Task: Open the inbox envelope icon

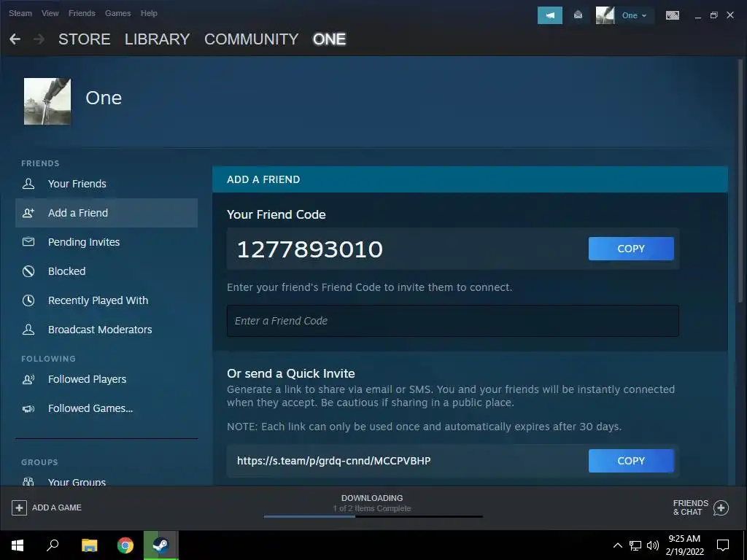Action: 578,15
